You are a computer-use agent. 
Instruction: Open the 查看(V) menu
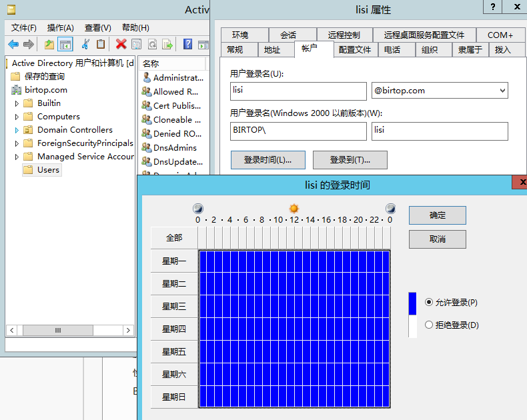[98, 28]
